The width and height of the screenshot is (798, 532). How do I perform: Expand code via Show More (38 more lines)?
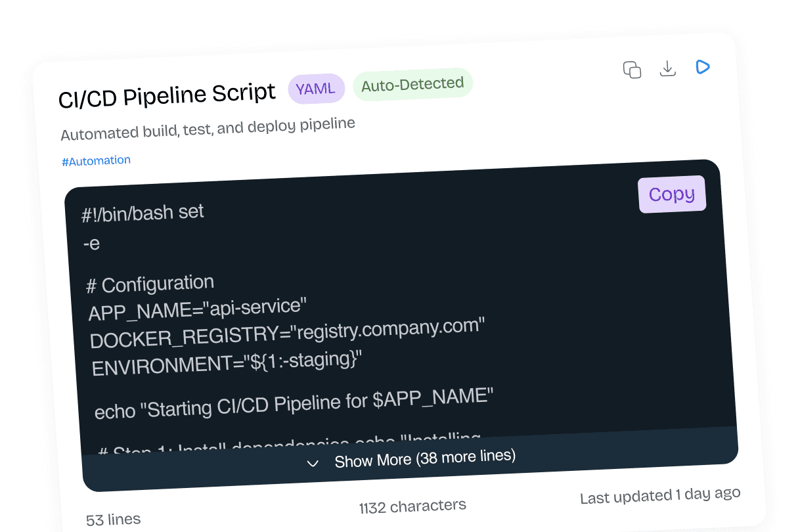(424, 458)
